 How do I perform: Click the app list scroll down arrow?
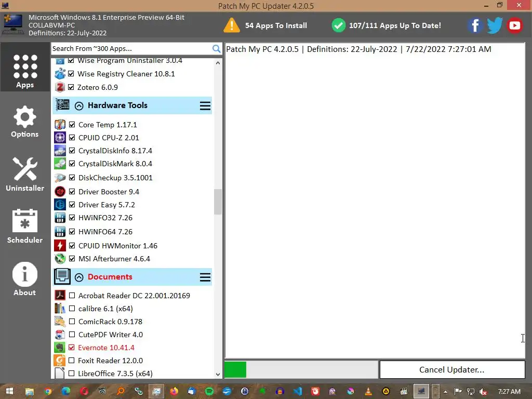coord(218,374)
